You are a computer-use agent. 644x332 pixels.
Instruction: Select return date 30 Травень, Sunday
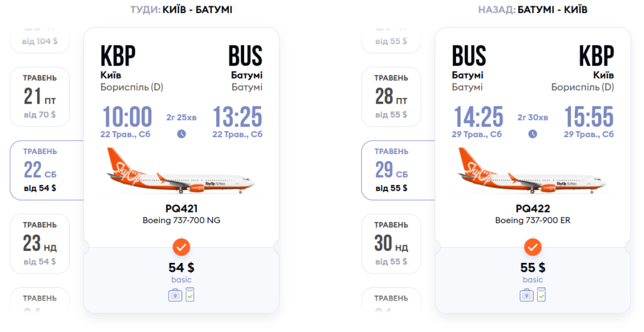click(x=391, y=243)
